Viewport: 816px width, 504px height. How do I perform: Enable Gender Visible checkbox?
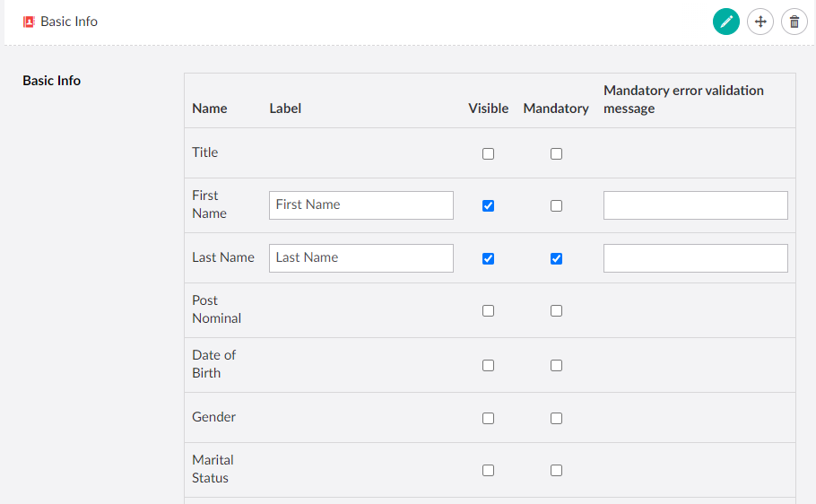pyautogui.click(x=488, y=418)
